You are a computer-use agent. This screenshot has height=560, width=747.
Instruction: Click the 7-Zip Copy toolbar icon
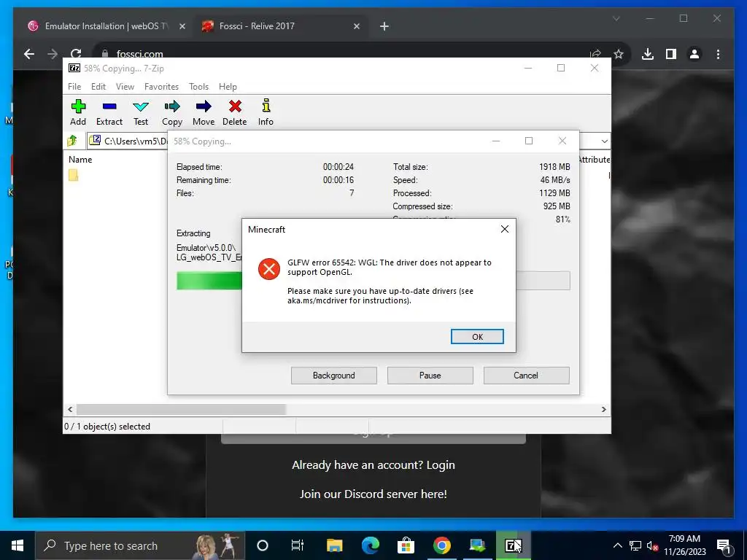[172, 113]
